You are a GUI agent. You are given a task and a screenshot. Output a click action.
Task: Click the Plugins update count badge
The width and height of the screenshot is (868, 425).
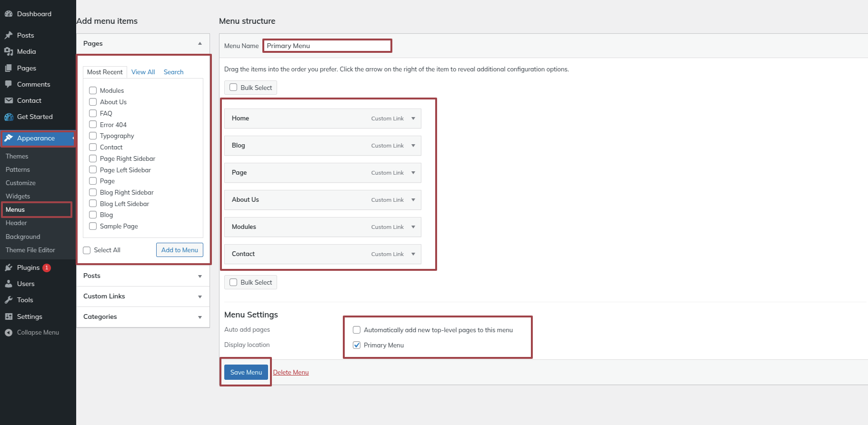pyautogui.click(x=47, y=267)
